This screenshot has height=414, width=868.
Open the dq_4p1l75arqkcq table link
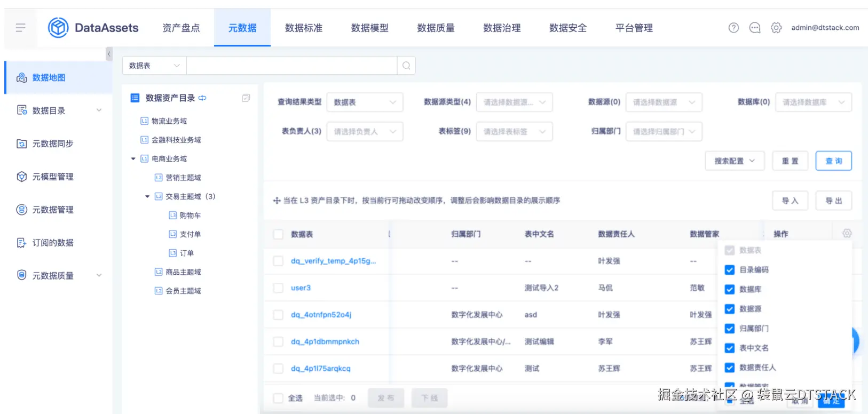tap(320, 369)
